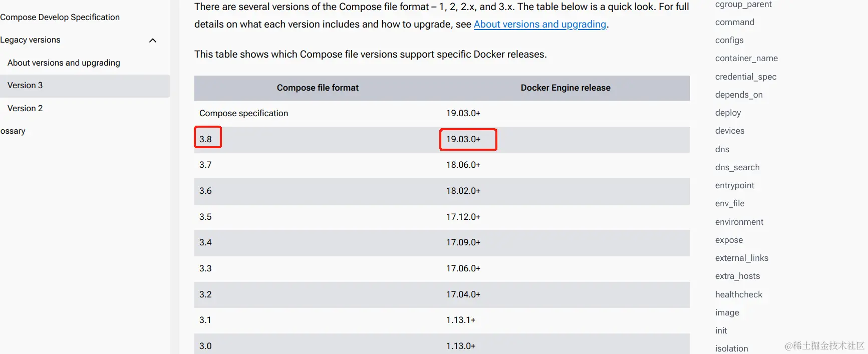Go to container_name in contents list

(x=746, y=58)
